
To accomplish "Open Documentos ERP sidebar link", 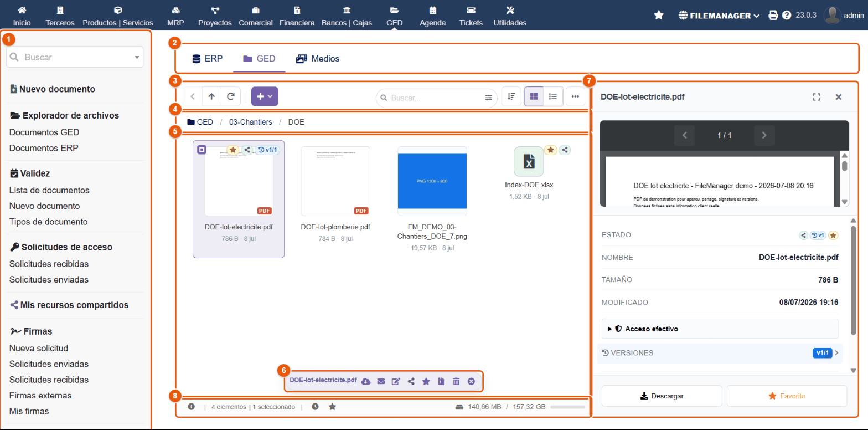I will [x=44, y=148].
